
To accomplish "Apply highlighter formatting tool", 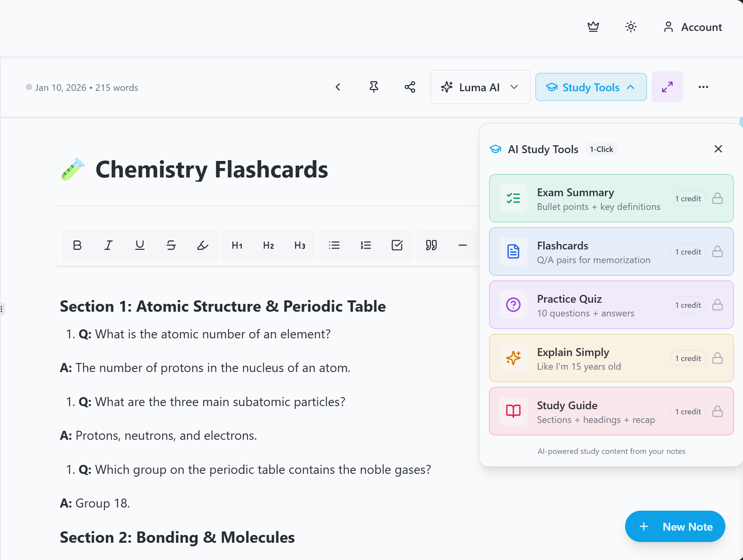I will point(202,246).
